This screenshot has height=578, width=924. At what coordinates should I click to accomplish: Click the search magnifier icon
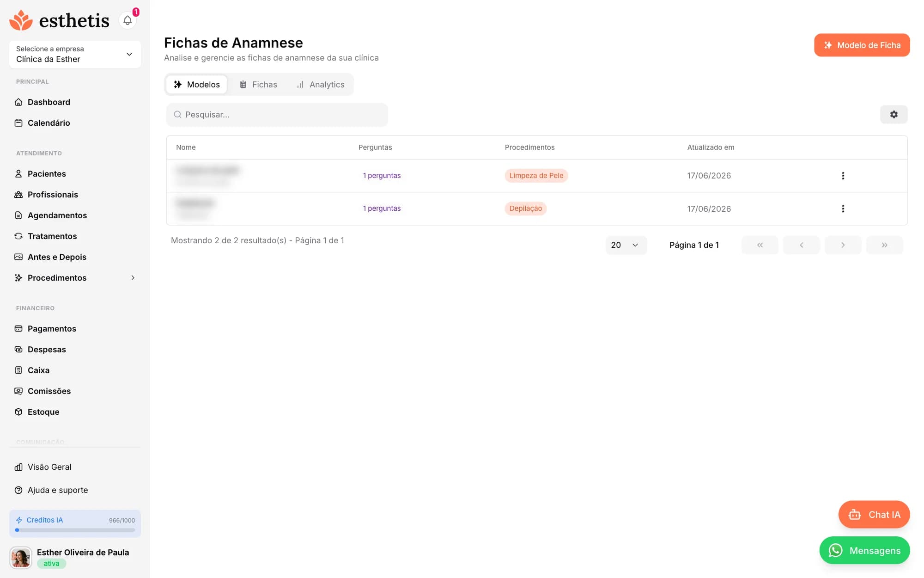pos(177,115)
